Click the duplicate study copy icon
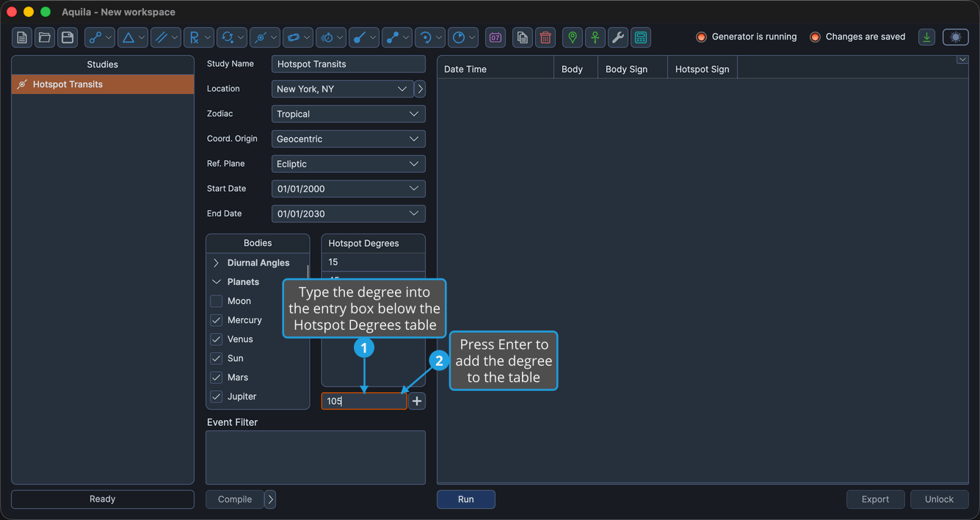The width and height of the screenshot is (980, 520). tap(523, 37)
